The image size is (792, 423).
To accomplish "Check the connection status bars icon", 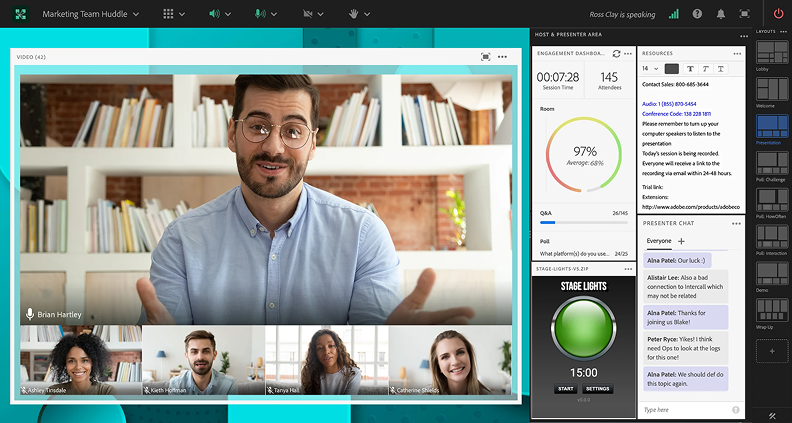I will click(674, 14).
